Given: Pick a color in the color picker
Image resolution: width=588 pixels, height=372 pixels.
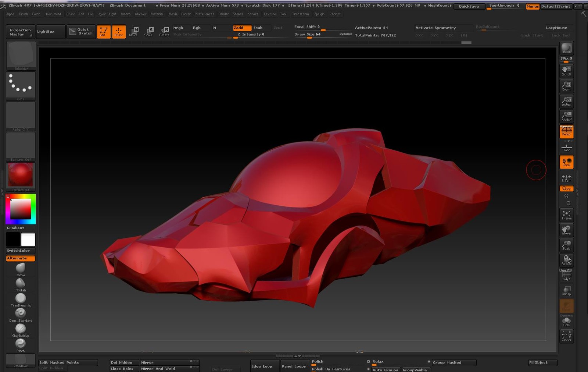Looking at the screenshot, I should [21, 209].
